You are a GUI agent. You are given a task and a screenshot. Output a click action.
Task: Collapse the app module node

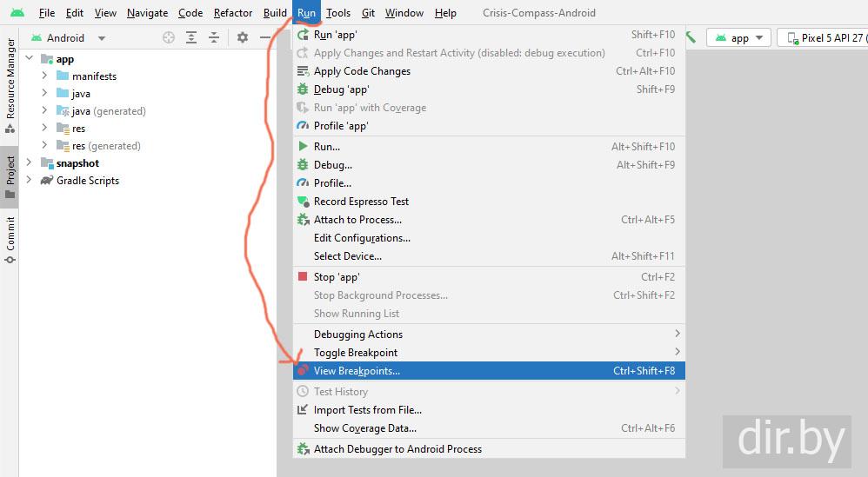[x=30, y=58]
